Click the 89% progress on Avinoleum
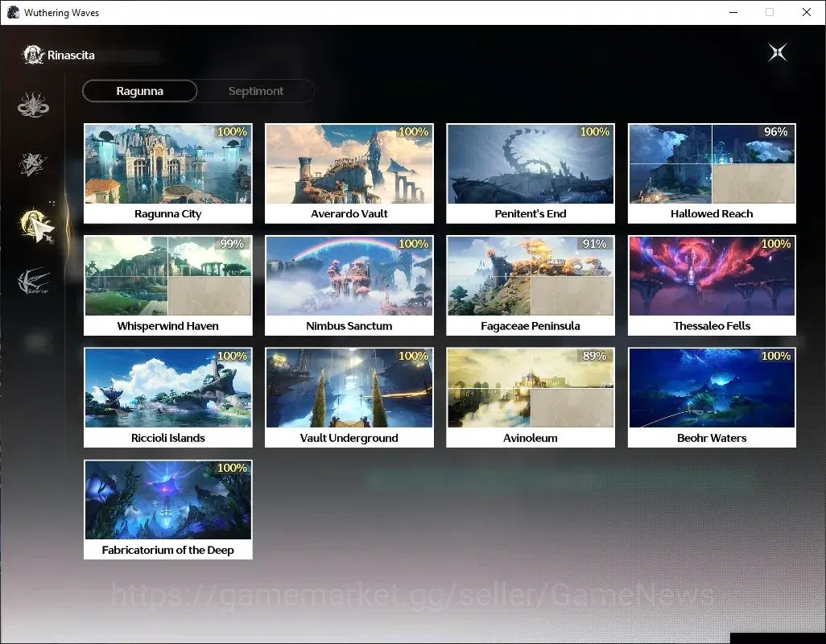The height and width of the screenshot is (644, 826). click(x=595, y=356)
